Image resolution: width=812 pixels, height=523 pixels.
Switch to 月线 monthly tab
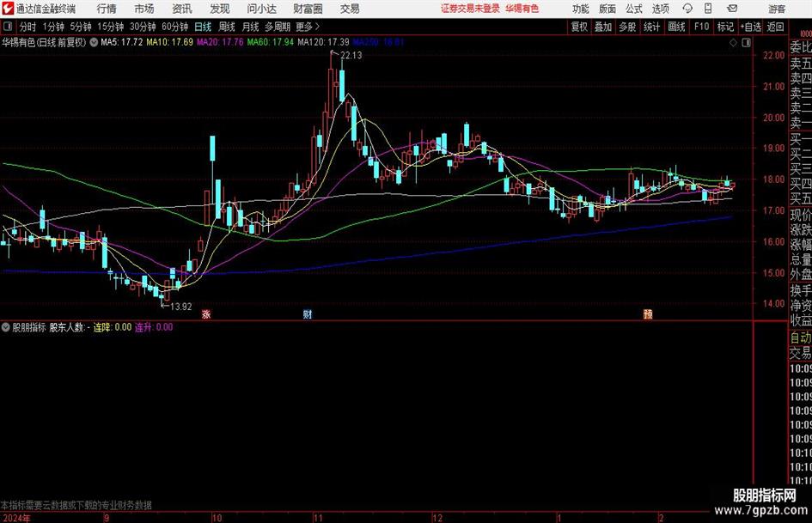click(x=251, y=27)
